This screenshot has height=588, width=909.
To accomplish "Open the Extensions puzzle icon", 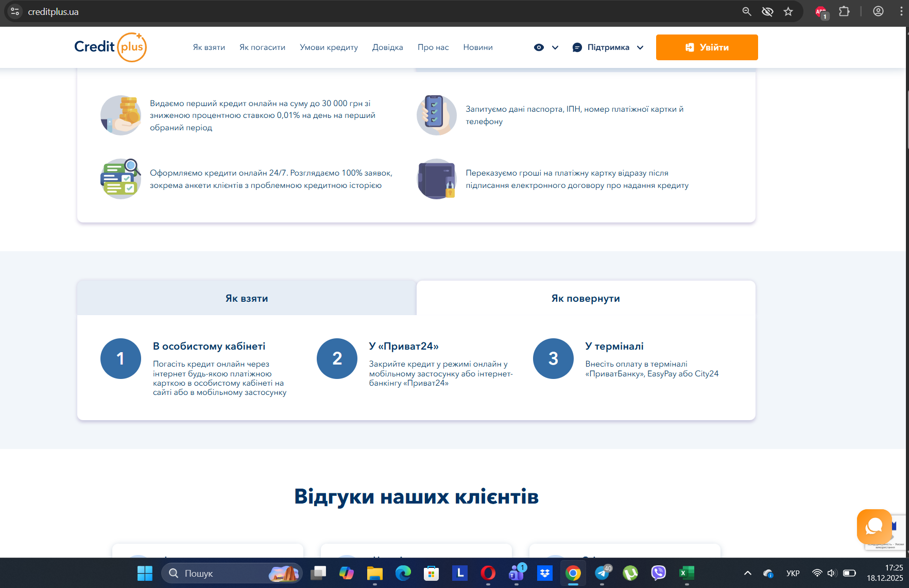I will [844, 11].
